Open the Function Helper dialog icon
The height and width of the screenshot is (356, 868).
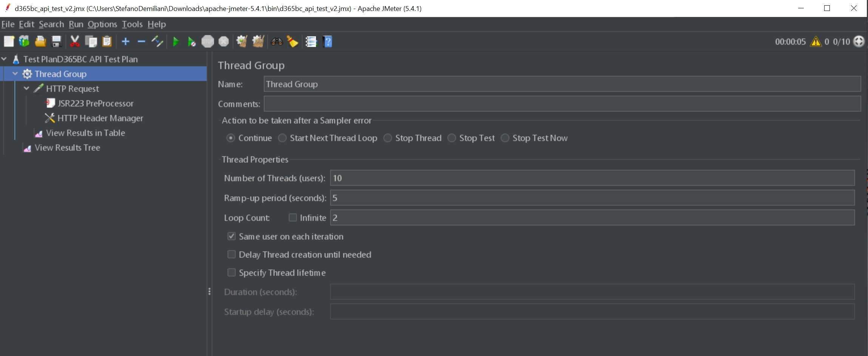click(x=311, y=42)
